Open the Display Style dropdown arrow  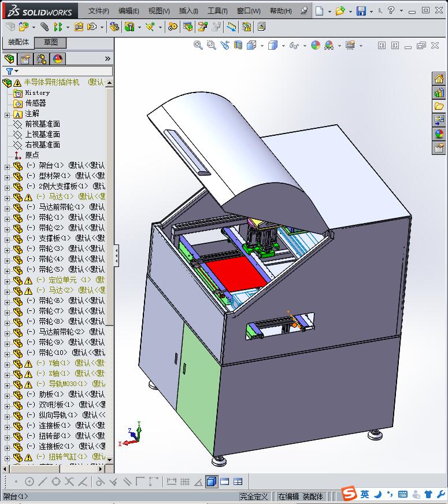click(283, 46)
